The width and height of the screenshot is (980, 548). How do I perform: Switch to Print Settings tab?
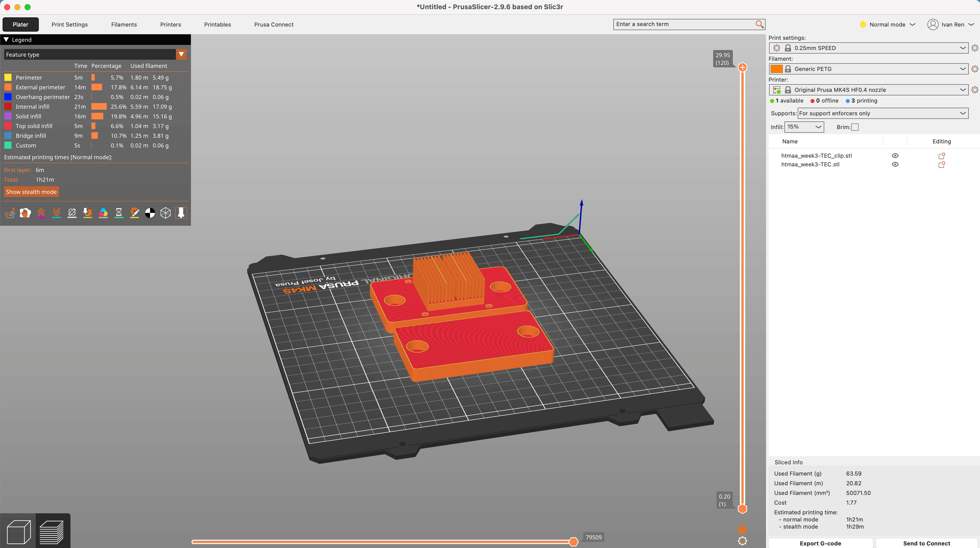(70, 24)
